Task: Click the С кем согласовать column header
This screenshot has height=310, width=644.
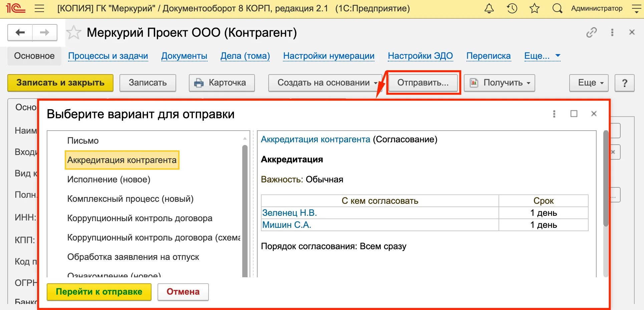Action: pyautogui.click(x=380, y=201)
